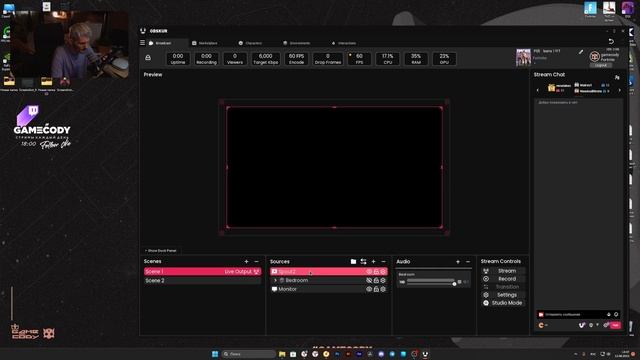Viewport: 640px width, 360px height.
Task: Click the swap arrows icon in Sources header
Action: click(x=363, y=262)
